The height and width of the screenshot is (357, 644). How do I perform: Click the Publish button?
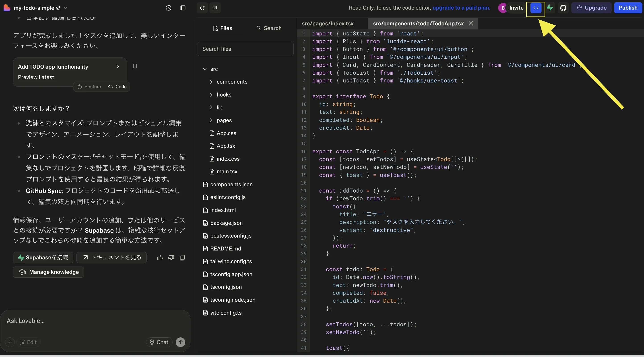click(x=628, y=8)
